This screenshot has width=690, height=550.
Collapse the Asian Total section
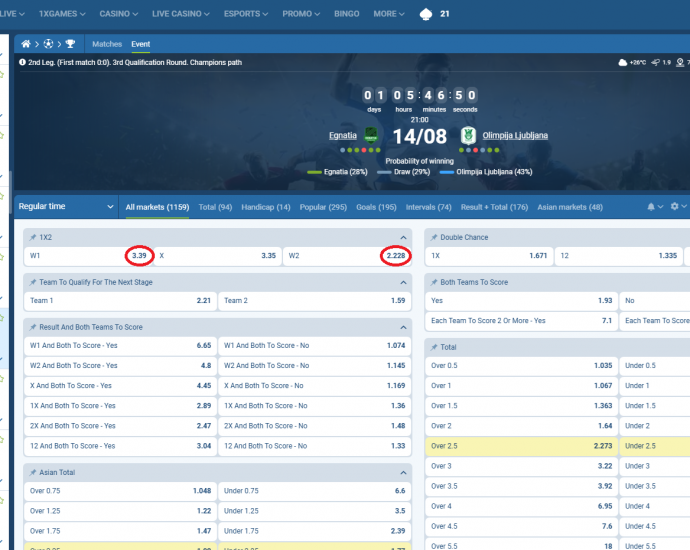tap(403, 473)
